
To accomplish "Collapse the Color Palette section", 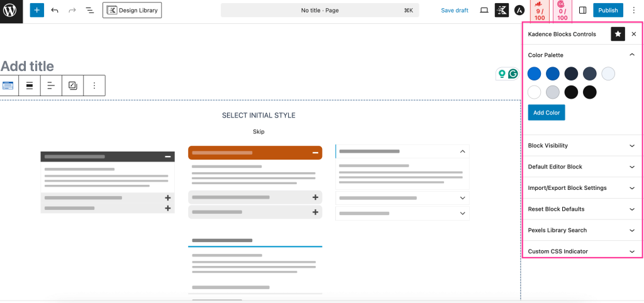I will [x=632, y=55].
